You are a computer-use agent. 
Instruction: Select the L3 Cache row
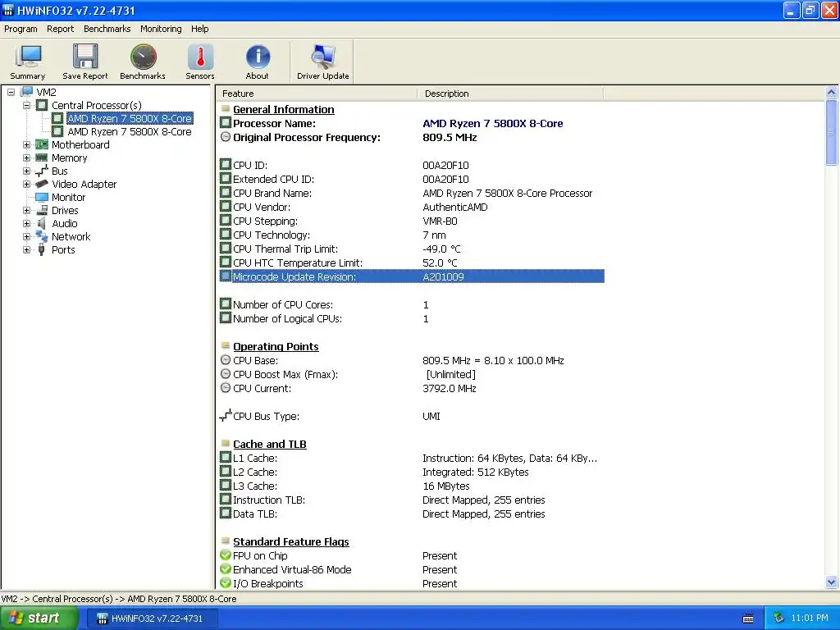[412, 486]
